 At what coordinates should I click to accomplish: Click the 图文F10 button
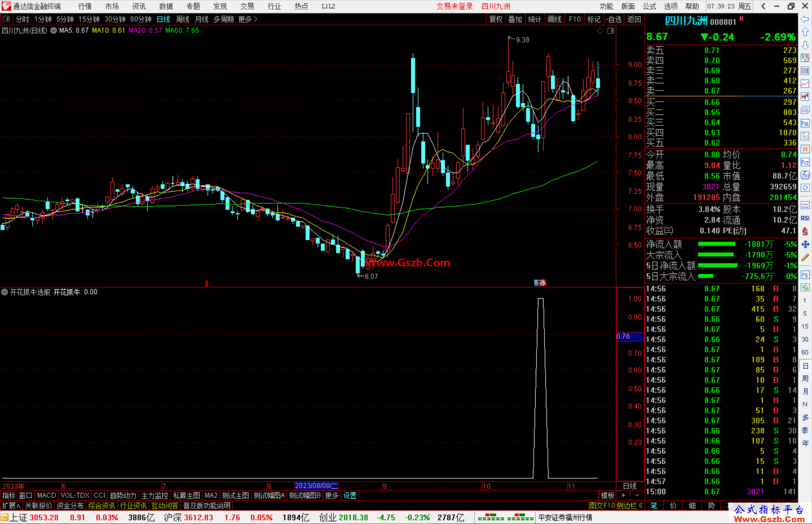(x=602, y=506)
